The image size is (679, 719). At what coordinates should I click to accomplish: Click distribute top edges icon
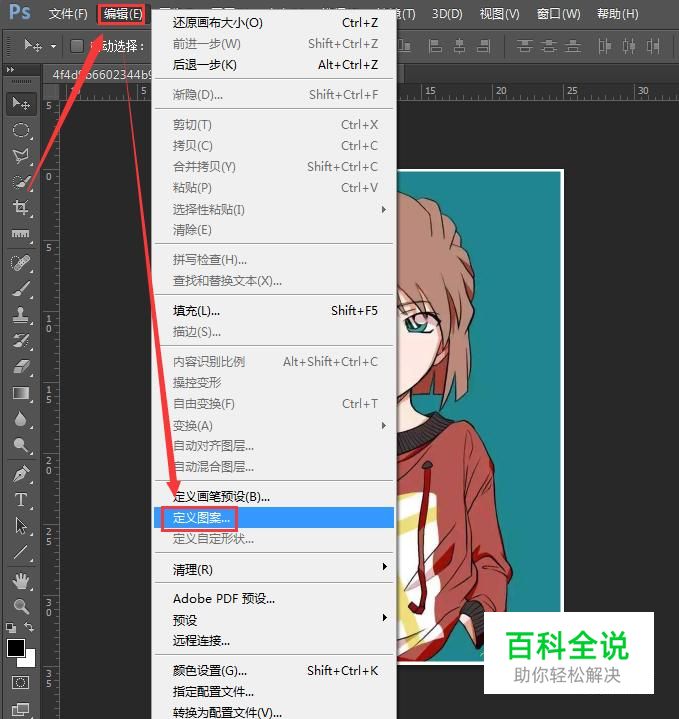coord(524,46)
